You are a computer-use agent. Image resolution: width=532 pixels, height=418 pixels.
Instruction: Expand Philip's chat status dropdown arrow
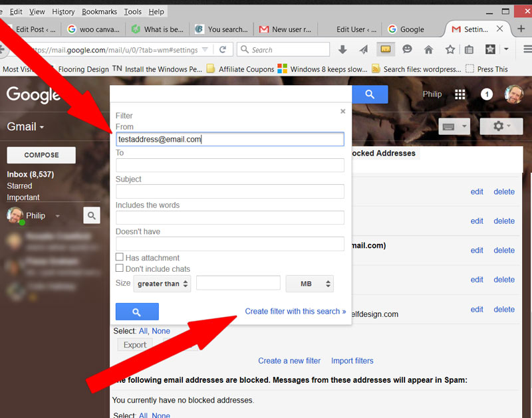click(58, 215)
